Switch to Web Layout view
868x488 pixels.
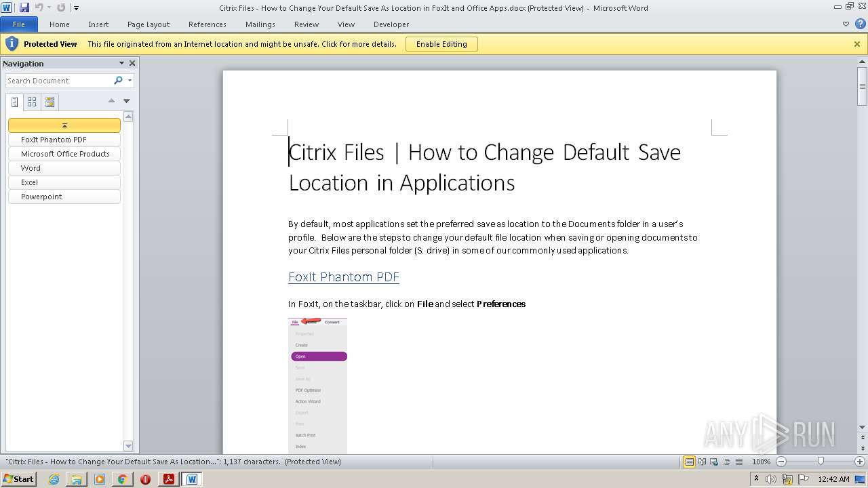[x=714, y=462]
